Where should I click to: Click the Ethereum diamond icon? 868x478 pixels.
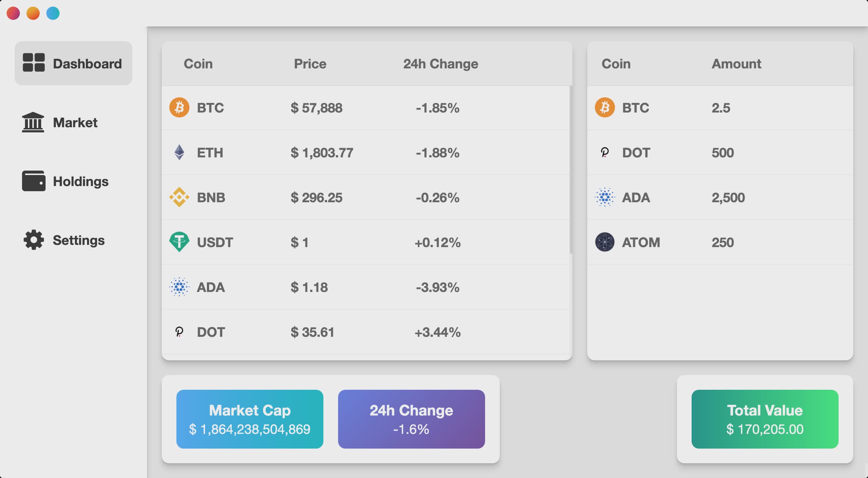tap(179, 152)
